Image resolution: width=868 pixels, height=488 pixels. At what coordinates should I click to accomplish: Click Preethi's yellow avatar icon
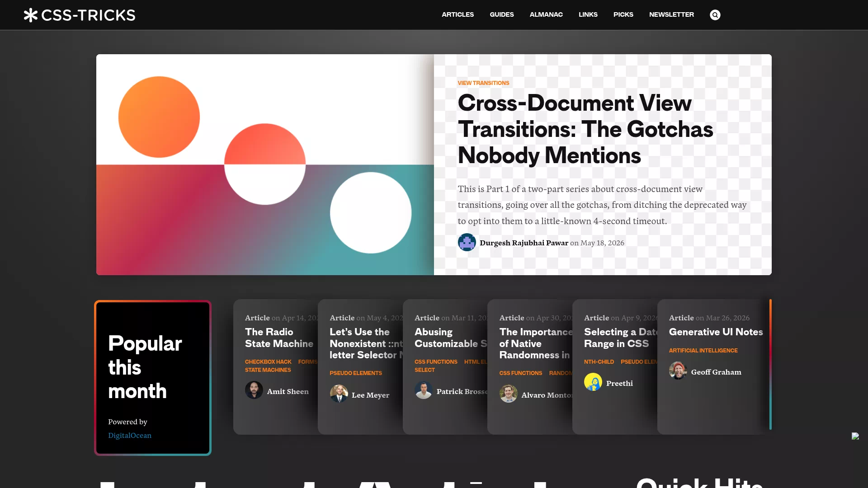coord(593,382)
